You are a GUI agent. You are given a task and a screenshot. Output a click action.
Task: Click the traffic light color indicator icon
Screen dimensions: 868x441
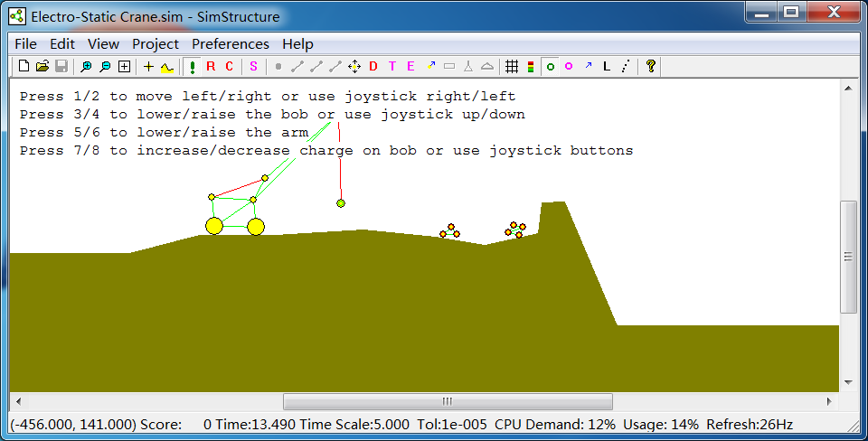tap(530, 66)
